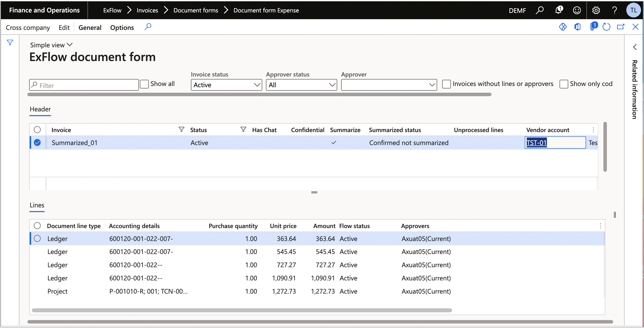
Task: Click the Finance and Operations home title
Action: click(x=44, y=10)
